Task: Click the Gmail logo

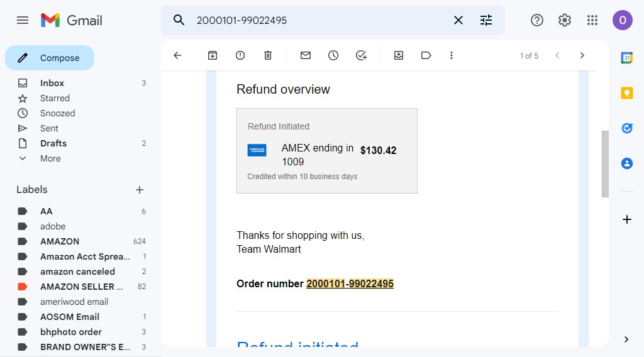Action: click(72, 20)
